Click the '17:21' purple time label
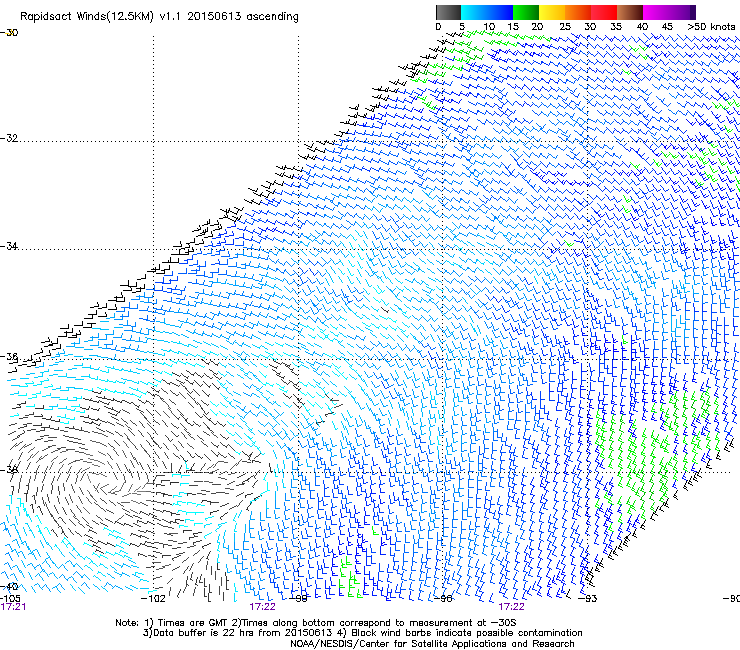740x650 pixels. pos(13,607)
